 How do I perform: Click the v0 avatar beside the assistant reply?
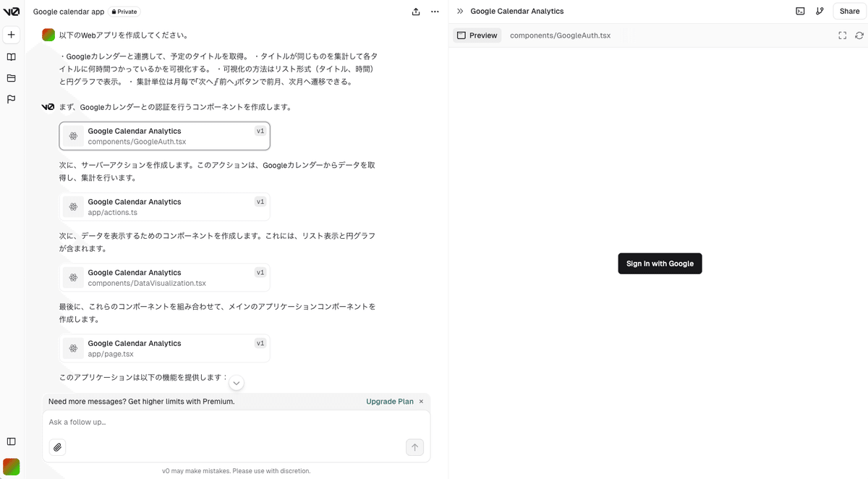click(48, 107)
